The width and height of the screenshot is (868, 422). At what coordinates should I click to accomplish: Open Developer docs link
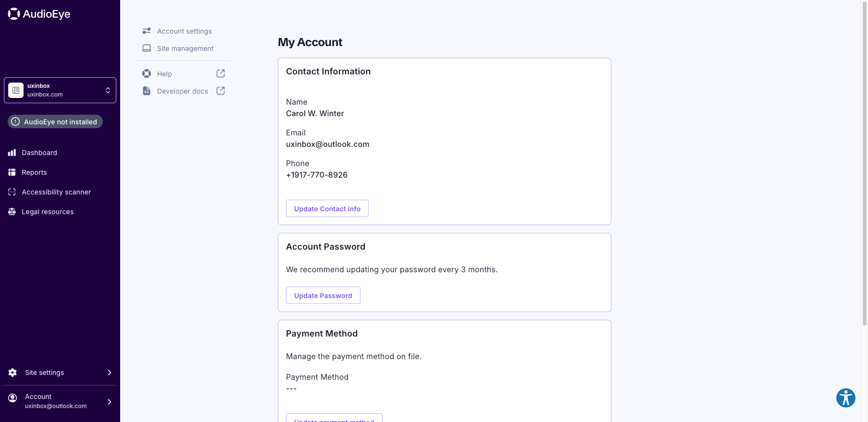(x=184, y=91)
